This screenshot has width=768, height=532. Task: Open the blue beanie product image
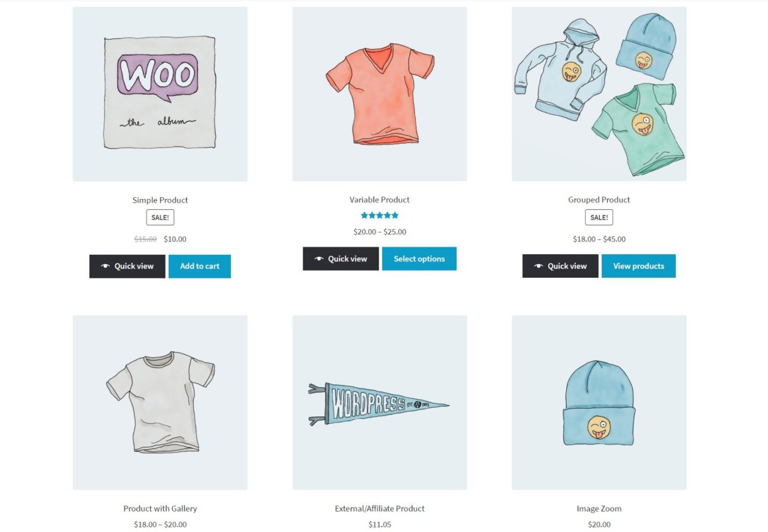point(599,402)
